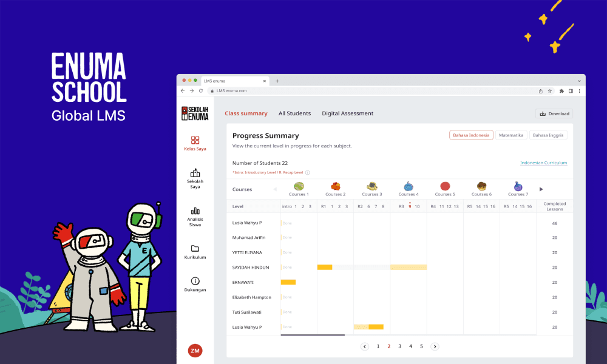Open Kelas Saya in the sidebar

click(x=195, y=143)
